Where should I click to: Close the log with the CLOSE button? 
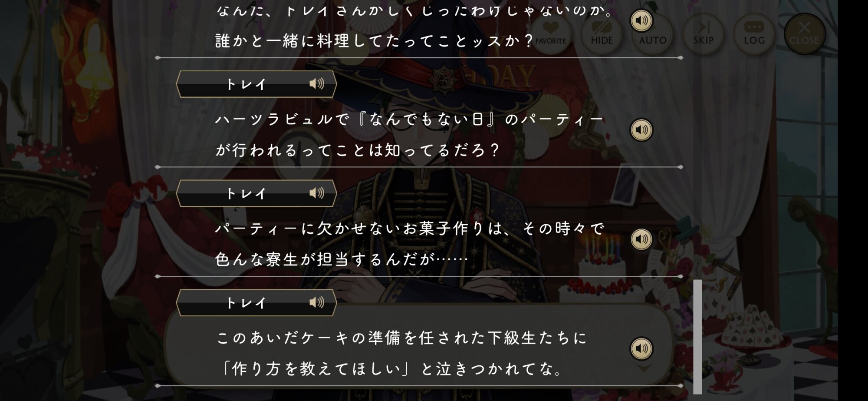tap(804, 34)
